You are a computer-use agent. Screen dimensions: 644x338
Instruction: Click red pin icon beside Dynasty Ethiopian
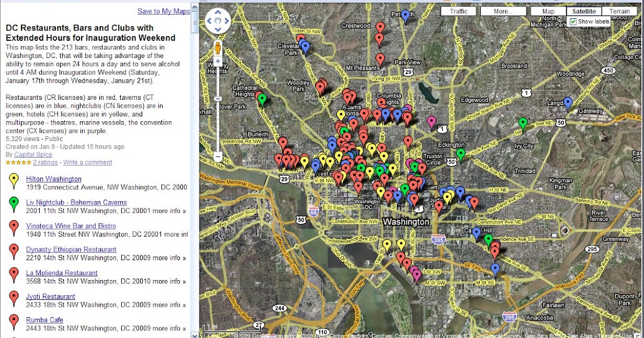[14, 252]
